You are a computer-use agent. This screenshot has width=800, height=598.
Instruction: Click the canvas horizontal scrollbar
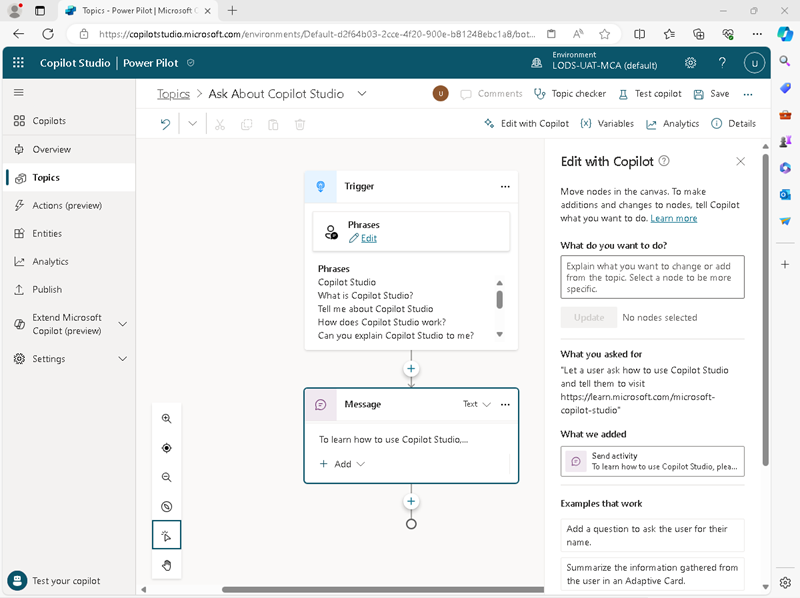coord(383,589)
